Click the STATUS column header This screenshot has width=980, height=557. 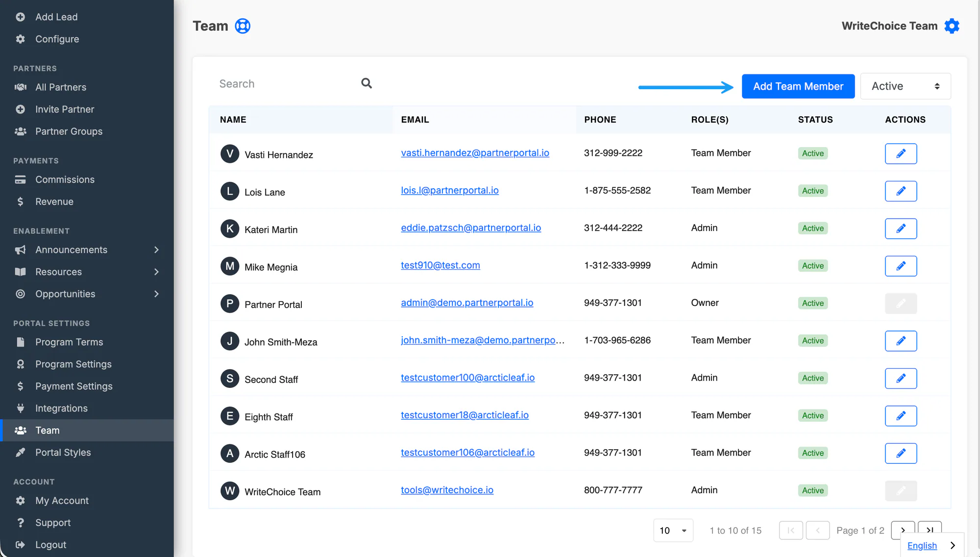pos(815,120)
